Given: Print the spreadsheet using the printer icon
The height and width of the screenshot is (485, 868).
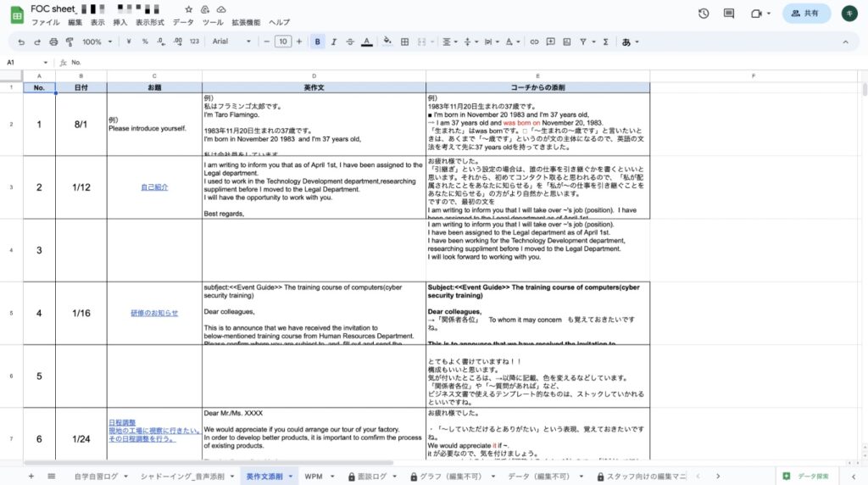Looking at the screenshot, I should (x=53, y=42).
